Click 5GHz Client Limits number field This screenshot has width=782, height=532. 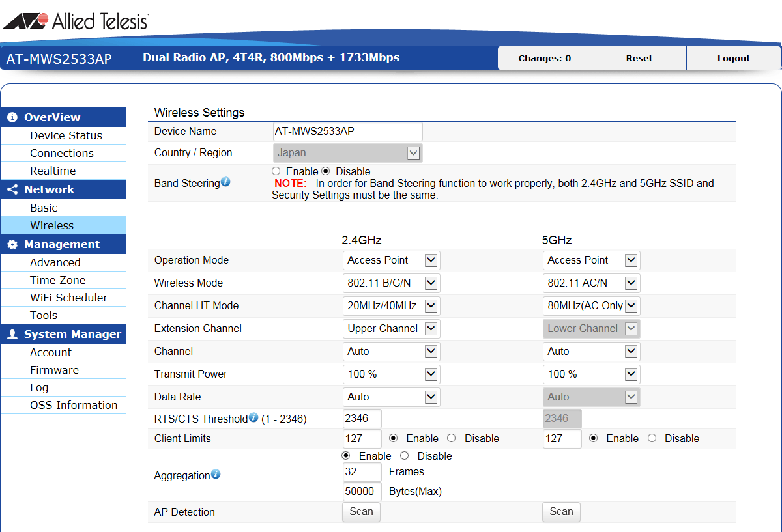click(562, 438)
